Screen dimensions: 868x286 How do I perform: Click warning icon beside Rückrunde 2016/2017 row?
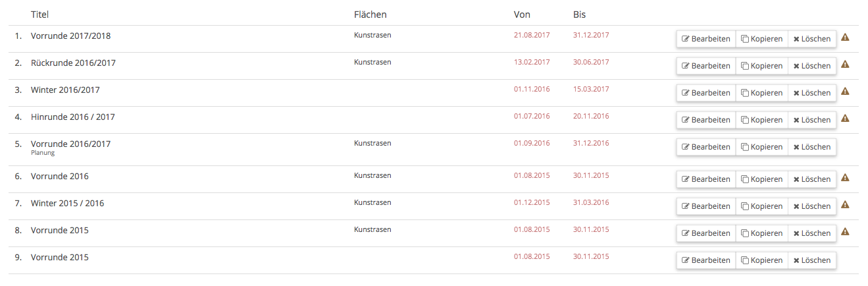[846, 65]
